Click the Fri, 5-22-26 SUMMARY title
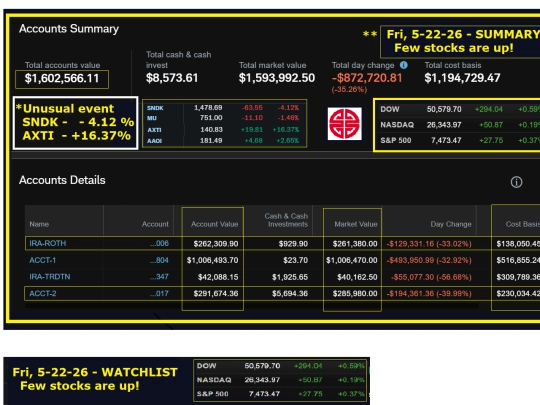 (463, 34)
